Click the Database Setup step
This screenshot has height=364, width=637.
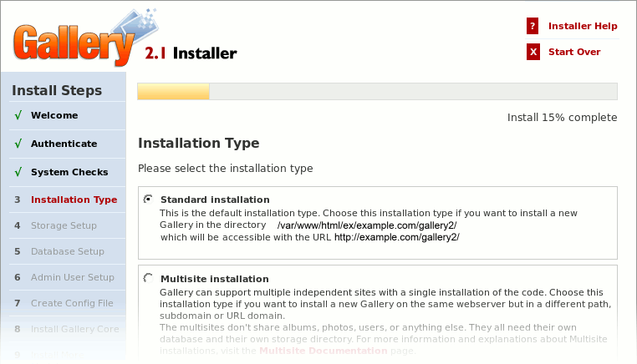pyautogui.click(x=68, y=251)
